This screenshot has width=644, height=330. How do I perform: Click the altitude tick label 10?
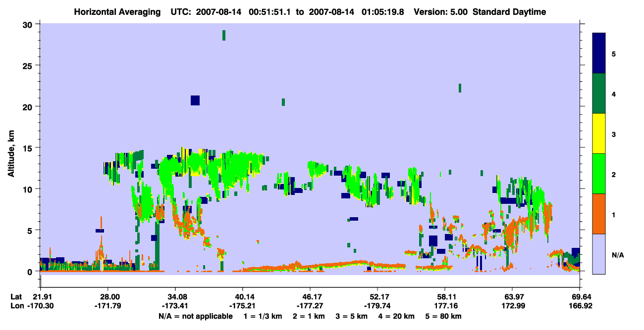click(29, 189)
